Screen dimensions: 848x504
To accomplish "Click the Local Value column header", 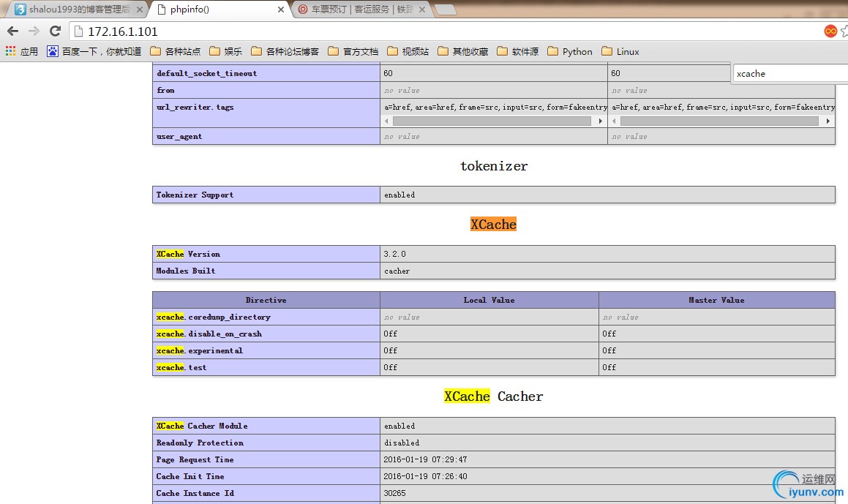I will coord(489,300).
